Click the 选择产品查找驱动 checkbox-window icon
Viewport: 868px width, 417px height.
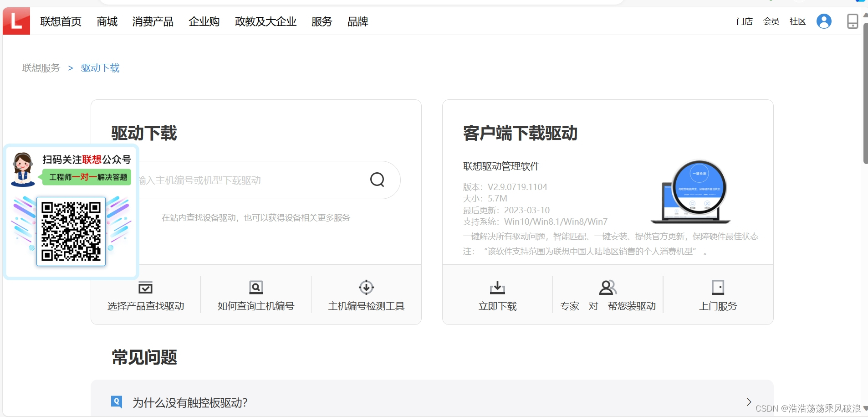coord(145,288)
